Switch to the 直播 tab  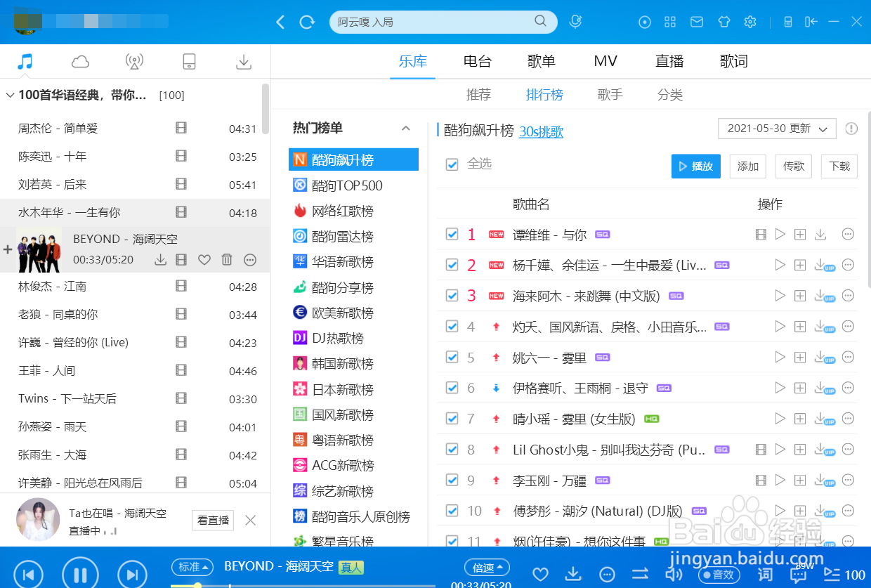[669, 61]
